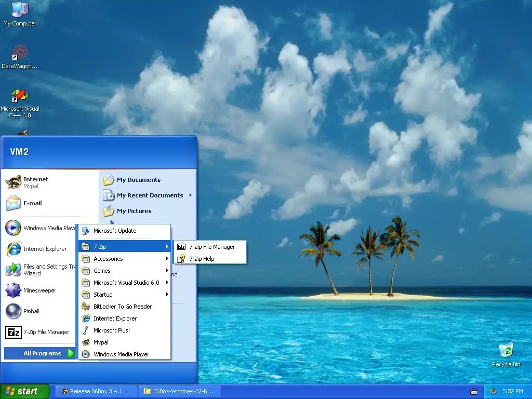This screenshot has width=532, height=399.
Task: Click the keyboard icon in system tray
Action: [x=474, y=392]
